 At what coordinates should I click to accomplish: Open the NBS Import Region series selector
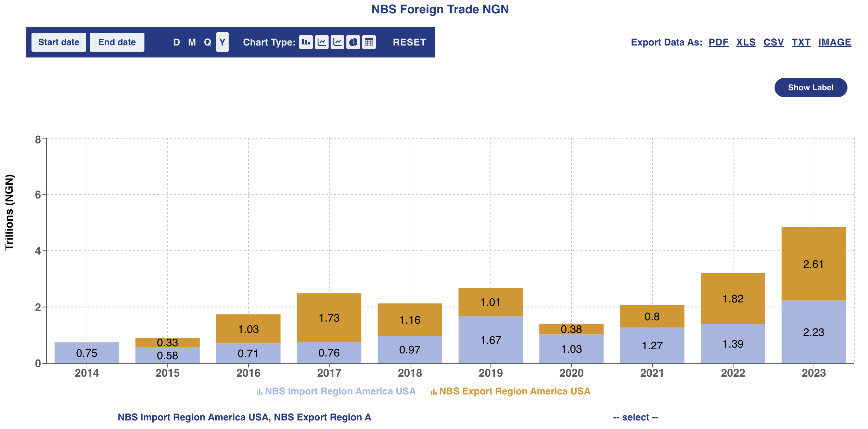click(244, 417)
